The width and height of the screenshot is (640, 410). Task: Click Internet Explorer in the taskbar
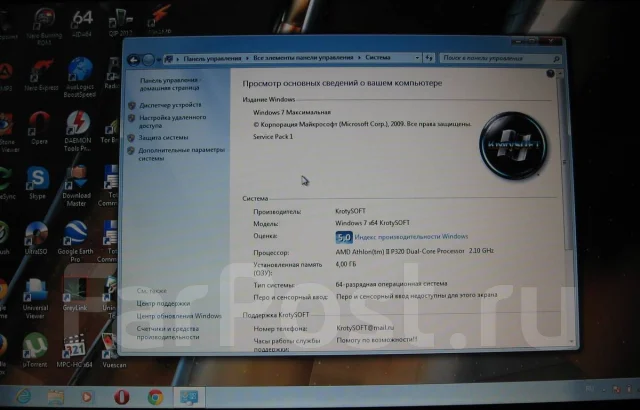[x=23, y=397]
